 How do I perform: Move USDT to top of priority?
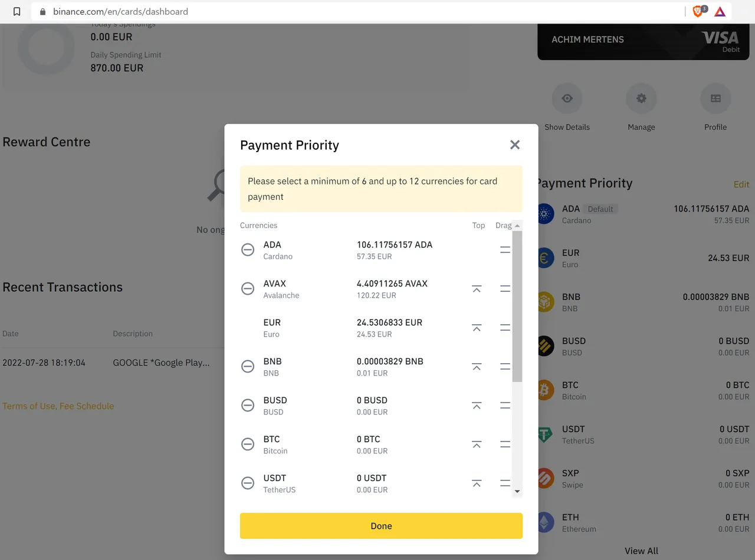tap(477, 483)
